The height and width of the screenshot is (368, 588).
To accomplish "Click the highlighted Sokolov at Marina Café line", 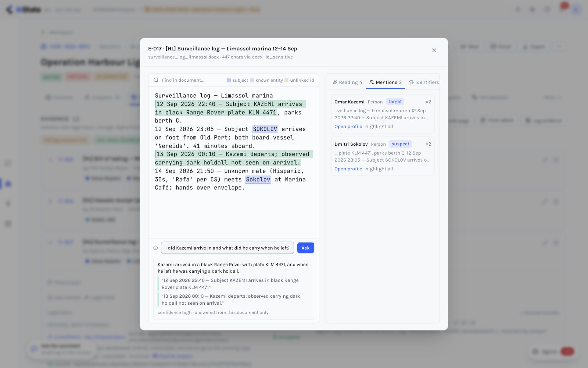I will [258, 180].
